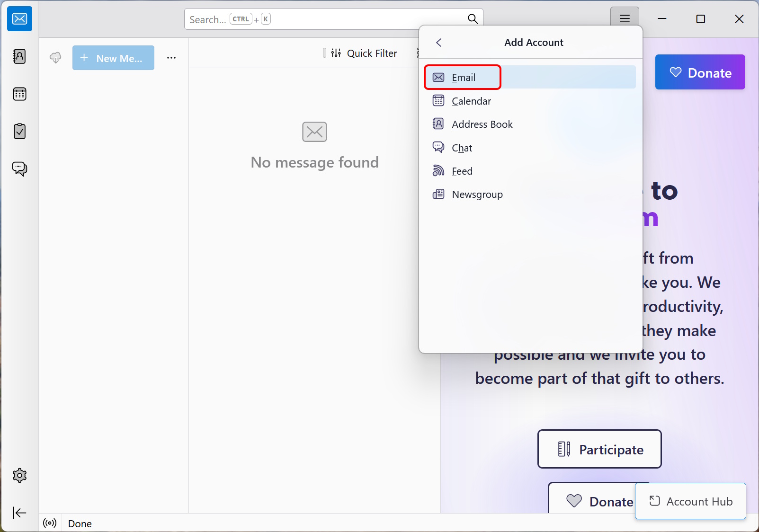The image size is (759, 532).
Task: Open the Calendar space in sidebar
Action: pyautogui.click(x=19, y=94)
